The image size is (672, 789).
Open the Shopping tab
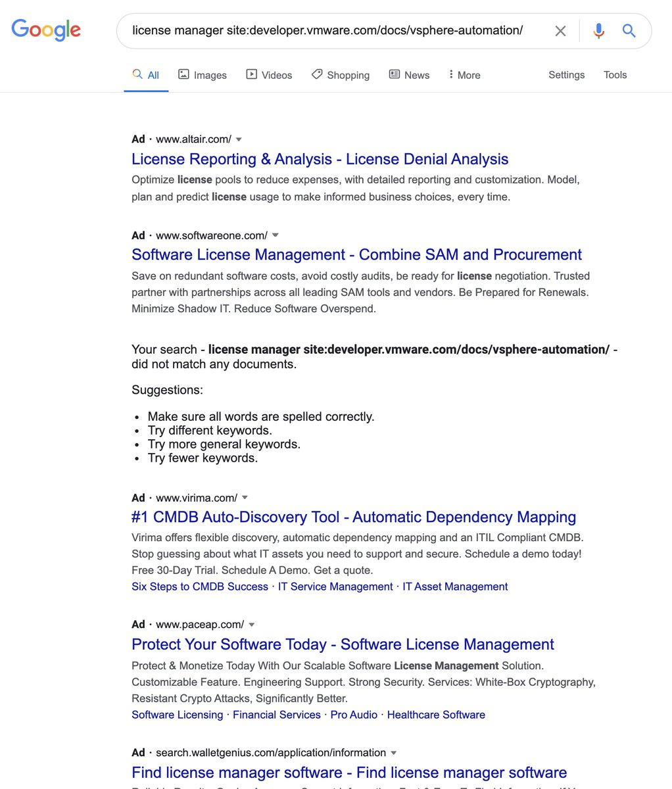(341, 75)
